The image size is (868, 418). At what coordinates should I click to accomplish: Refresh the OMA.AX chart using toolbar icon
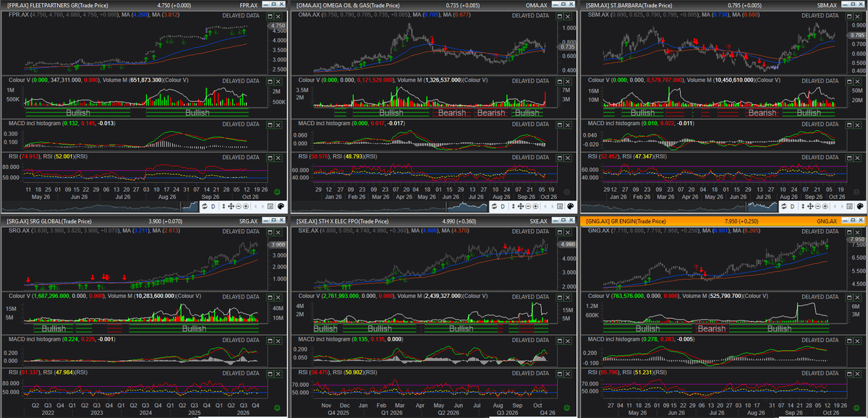494,206
